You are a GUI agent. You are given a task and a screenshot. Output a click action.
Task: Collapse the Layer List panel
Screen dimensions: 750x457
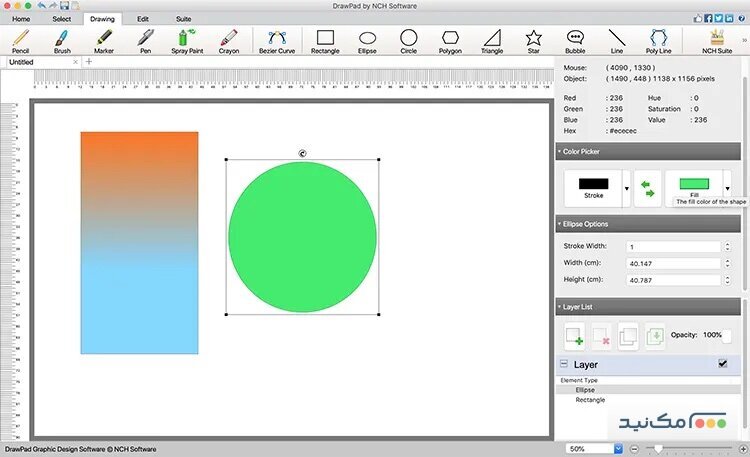(x=559, y=307)
